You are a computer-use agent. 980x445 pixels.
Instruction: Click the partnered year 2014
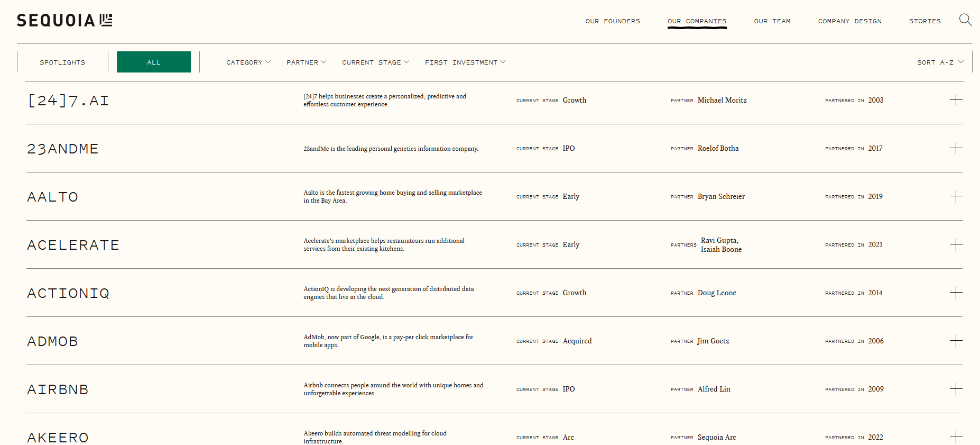pos(875,293)
